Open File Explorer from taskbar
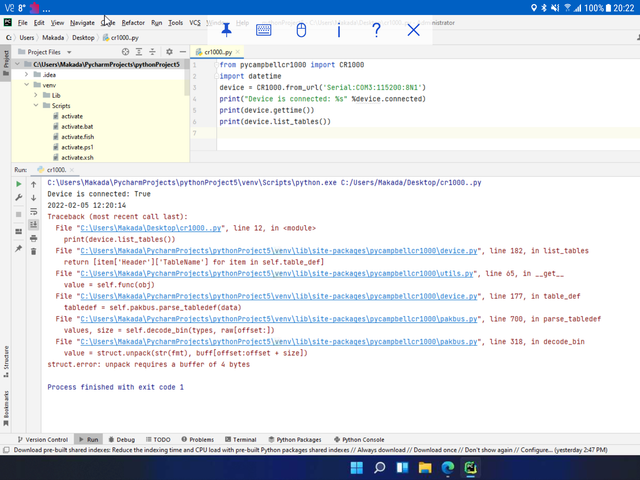Screen dimensions: 640x480 point(425,468)
